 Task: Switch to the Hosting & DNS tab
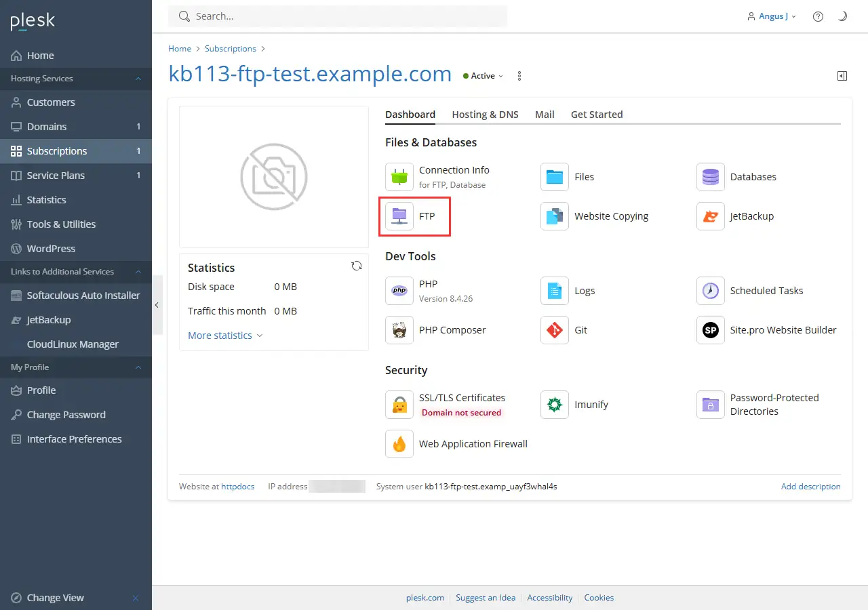[x=485, y=115]
